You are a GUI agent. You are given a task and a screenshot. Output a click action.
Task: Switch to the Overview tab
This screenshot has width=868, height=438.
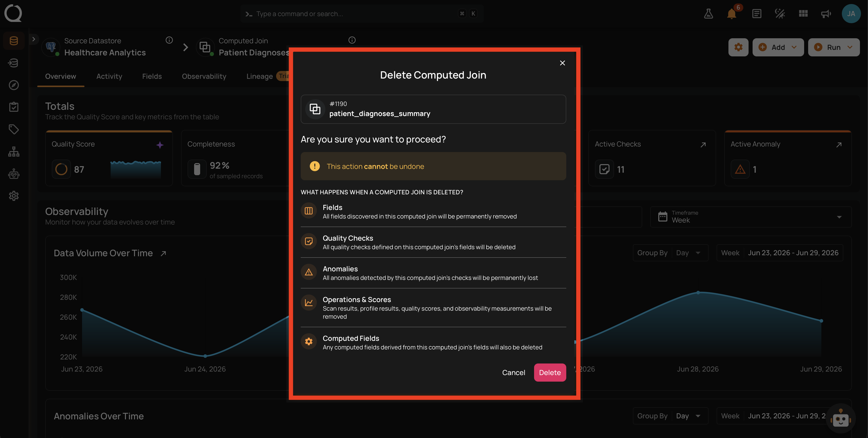(x=61, y=76)
